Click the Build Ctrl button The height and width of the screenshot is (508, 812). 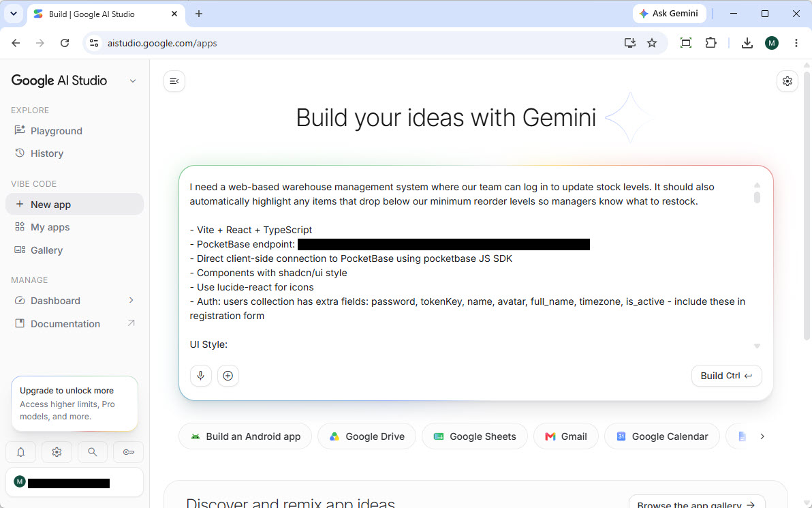coord(726,376)
